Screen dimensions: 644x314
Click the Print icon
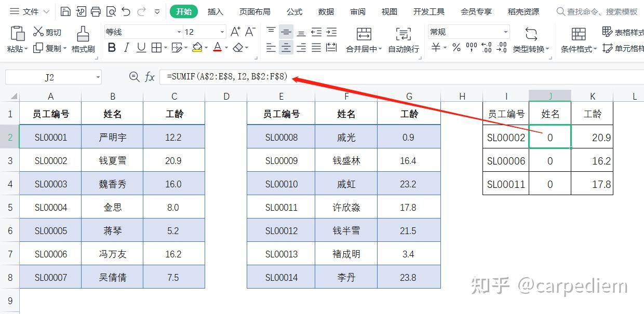point(96,11)
